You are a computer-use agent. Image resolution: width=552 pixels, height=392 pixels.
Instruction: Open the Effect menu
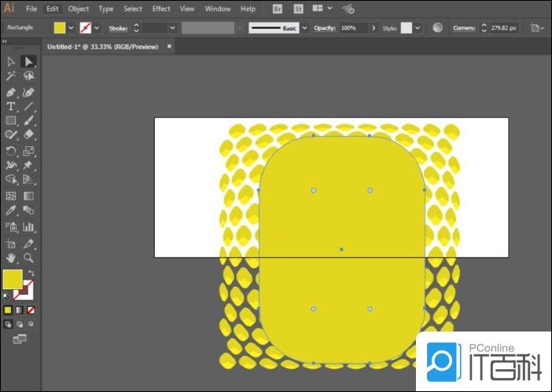(x=161, y=9)
